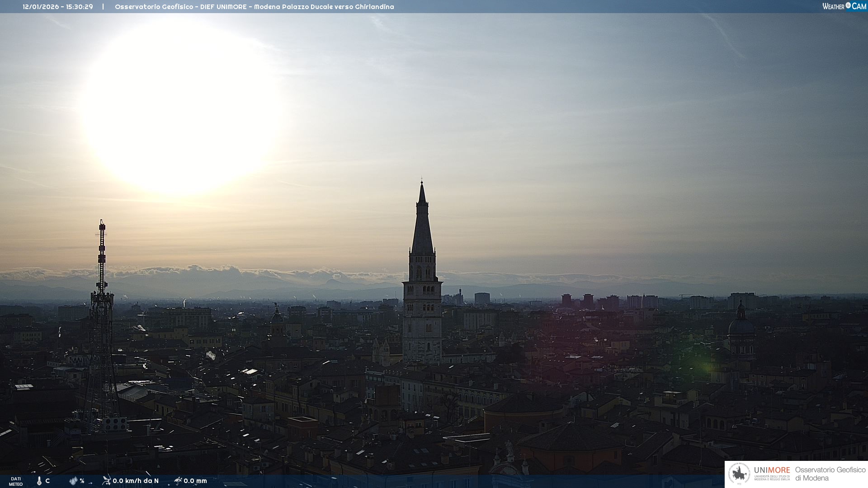The height and width of the screenshot is (488, 868).
Task: Click the Osservatorio Geofisico DIEF UNIMORE title
Action: coord(254,7)
